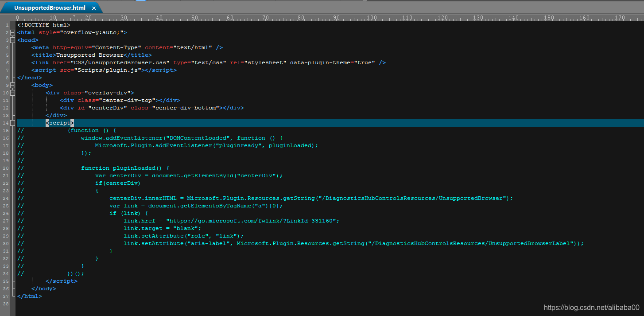Click line number 6 in the gutter
Screen dimensions: 644x316
pos(7,62)
